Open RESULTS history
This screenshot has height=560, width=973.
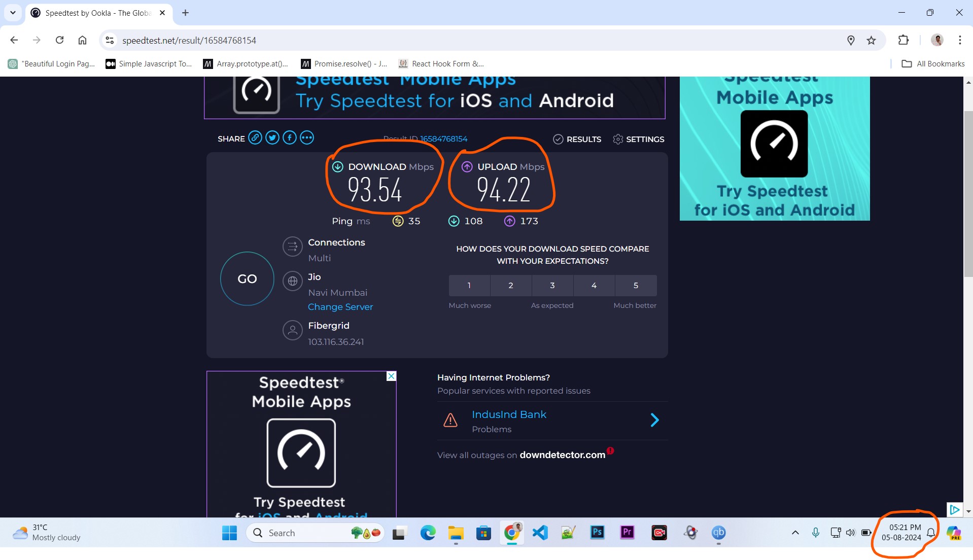point(577,139)
